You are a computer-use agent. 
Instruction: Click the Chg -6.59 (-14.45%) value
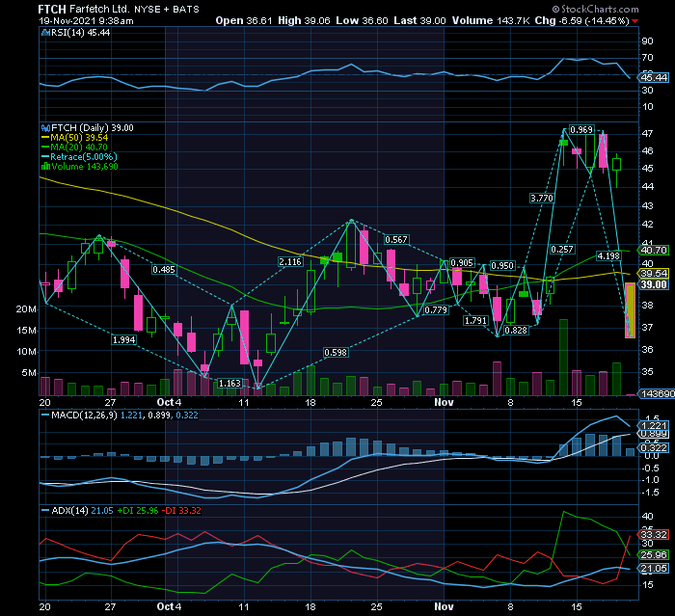tap(582, 20)
